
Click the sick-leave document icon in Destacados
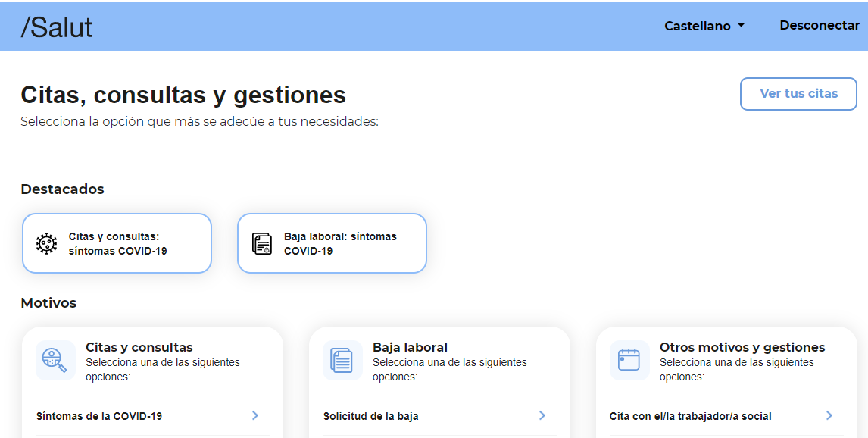[x=262, y=244]
